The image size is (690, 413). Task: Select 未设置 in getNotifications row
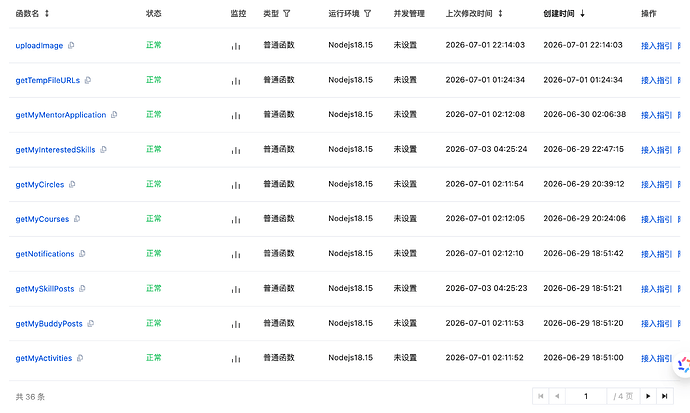[x=405, y=253]
